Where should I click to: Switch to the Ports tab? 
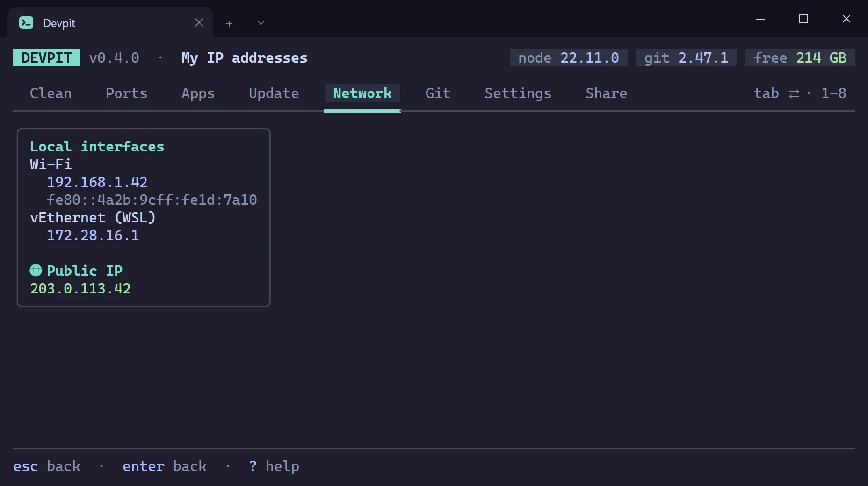click(127, 93)
